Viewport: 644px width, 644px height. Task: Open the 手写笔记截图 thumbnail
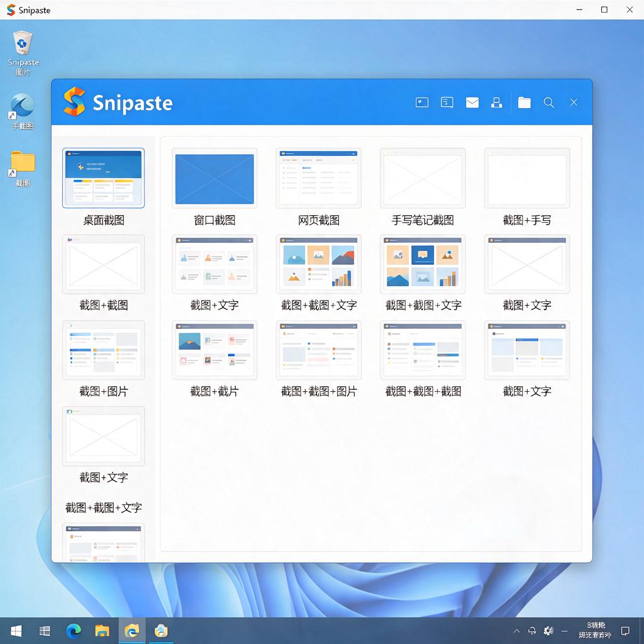[x=423, y=178]
